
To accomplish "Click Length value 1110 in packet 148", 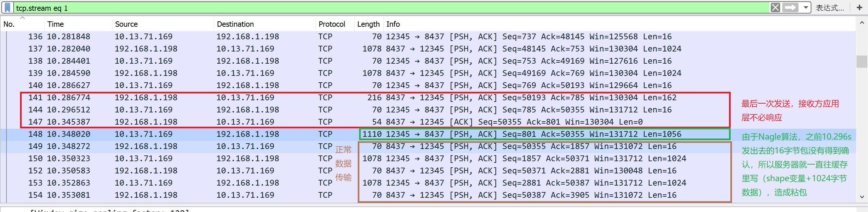I will click(x=372, y=134).
